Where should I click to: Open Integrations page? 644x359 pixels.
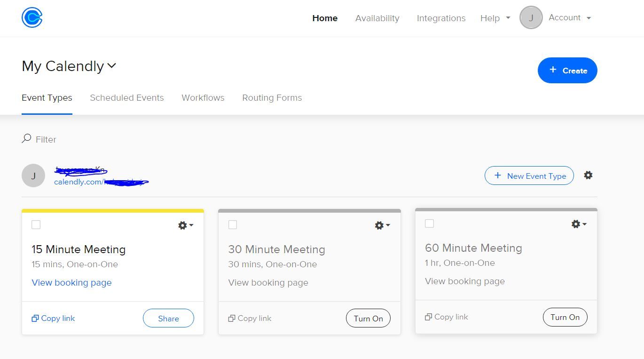tap(441, 18)
